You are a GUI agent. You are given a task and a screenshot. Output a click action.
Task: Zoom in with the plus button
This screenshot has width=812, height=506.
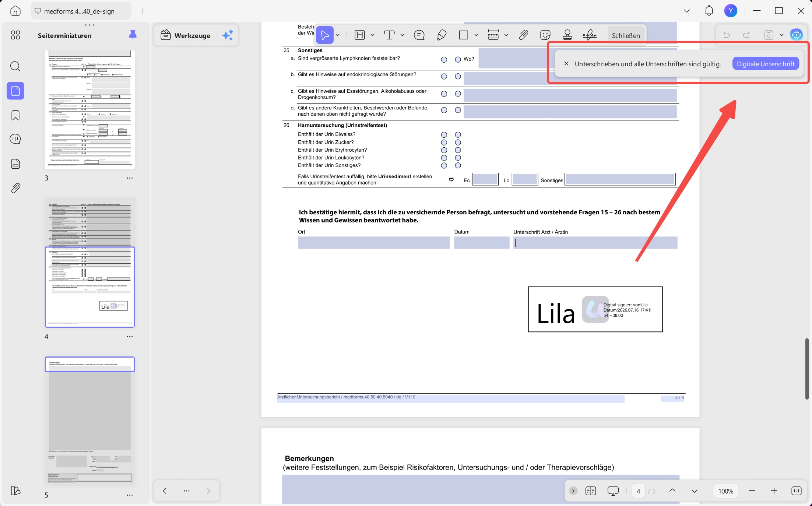774,491
